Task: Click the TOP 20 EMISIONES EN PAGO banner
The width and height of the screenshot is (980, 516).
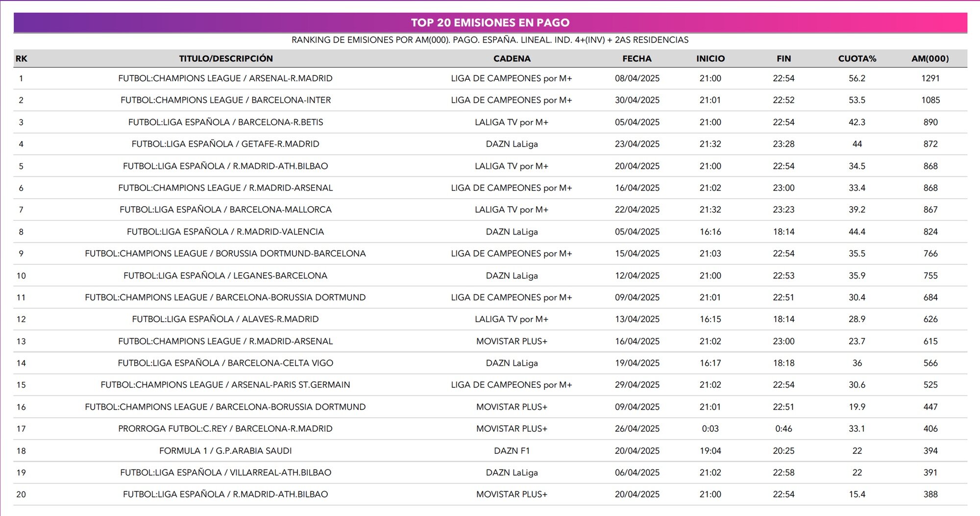Action: click(490, 23)
